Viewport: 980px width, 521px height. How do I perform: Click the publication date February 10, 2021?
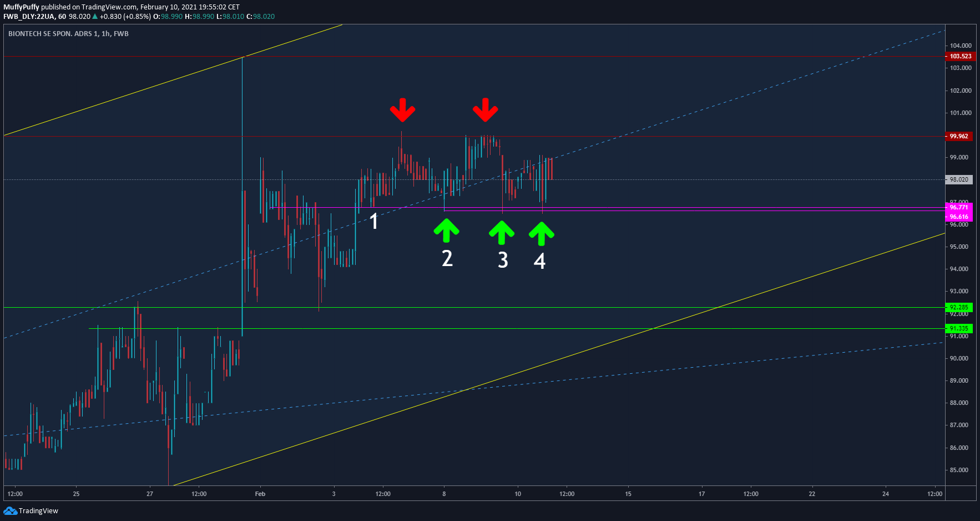point(168,7)
